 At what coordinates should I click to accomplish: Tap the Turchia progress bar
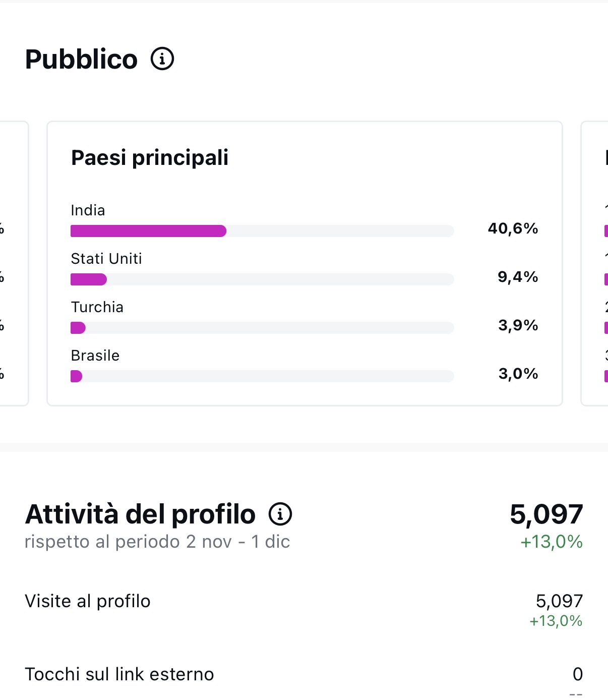point(262,328)
